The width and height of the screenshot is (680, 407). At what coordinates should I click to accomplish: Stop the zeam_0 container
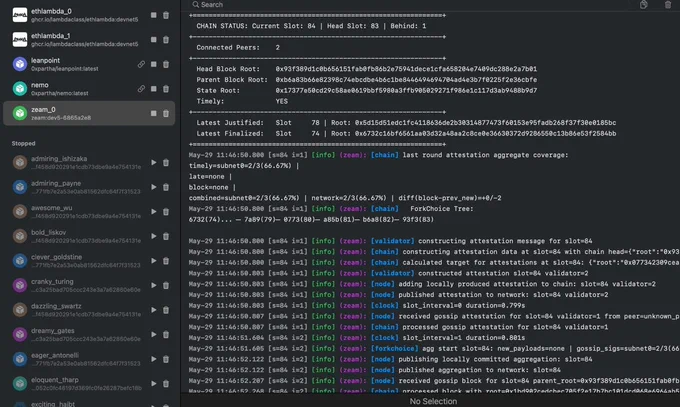154,113
